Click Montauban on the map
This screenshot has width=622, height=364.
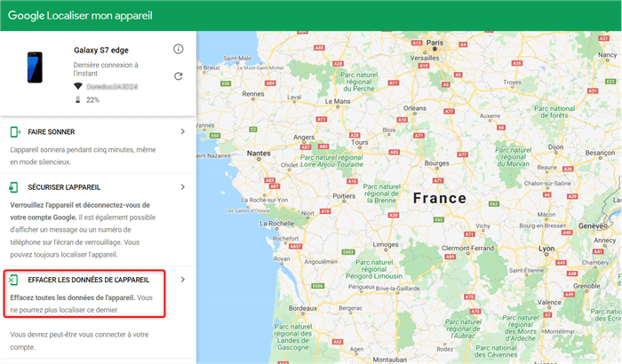coord(389,360)
